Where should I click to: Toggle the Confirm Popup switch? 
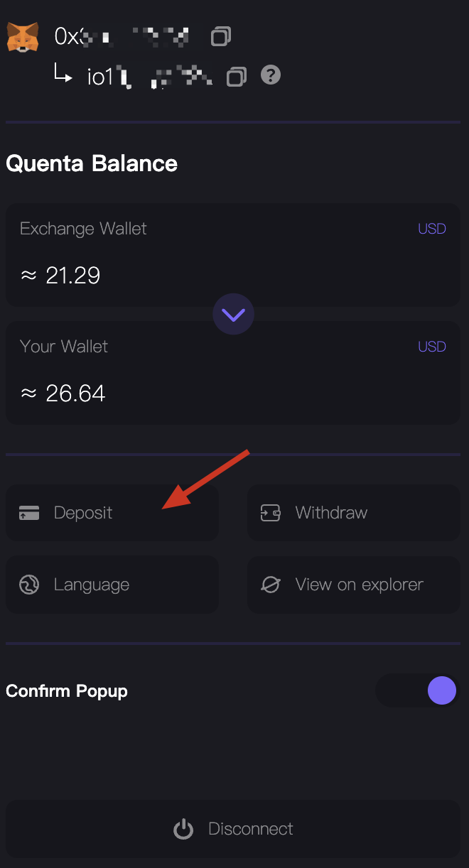tap(416, 690)
